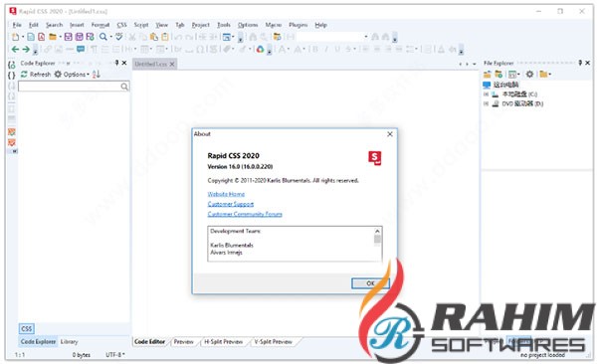Viewport: 597px width, 364px height.
Task: Click the Save All double-floppy icon
Action: [x=80, y=37]
